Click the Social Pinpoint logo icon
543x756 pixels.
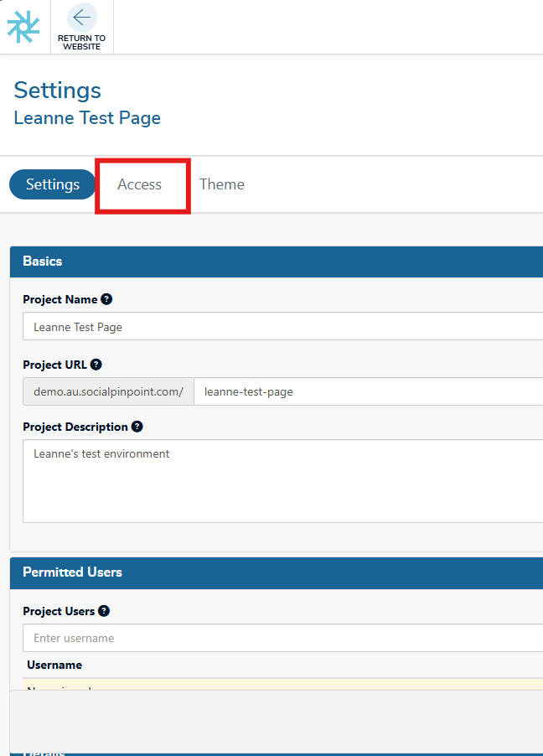[23, 27]
